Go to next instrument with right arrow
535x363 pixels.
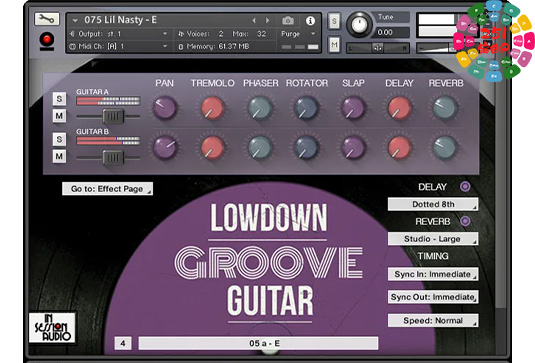pyautogui.click(x=268, y=20)
